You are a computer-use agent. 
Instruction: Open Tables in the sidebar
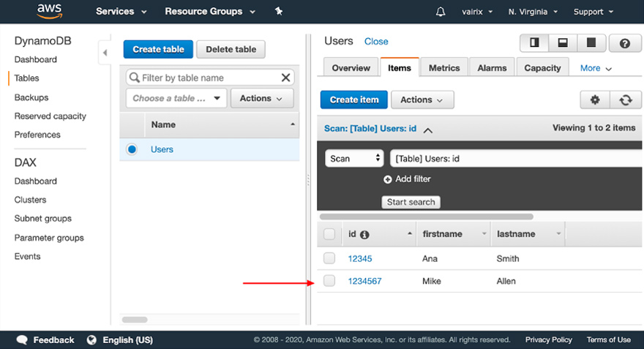[26, 78]
